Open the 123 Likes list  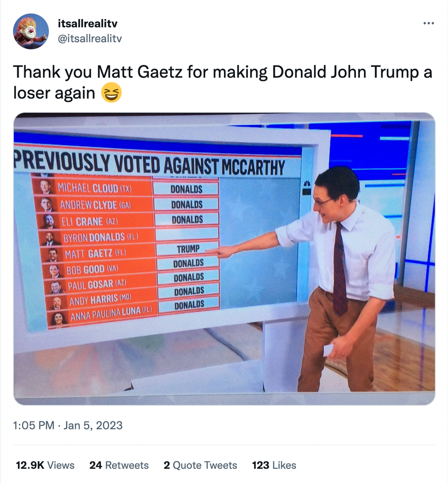click(274, 465)
